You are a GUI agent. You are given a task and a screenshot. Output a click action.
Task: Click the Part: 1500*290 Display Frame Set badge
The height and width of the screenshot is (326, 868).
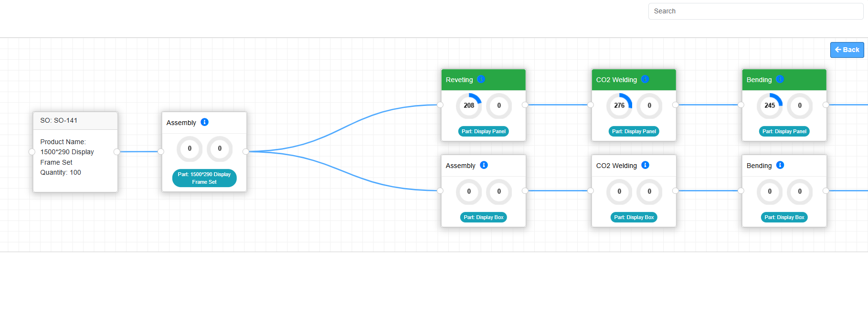[x=204, y=178]
